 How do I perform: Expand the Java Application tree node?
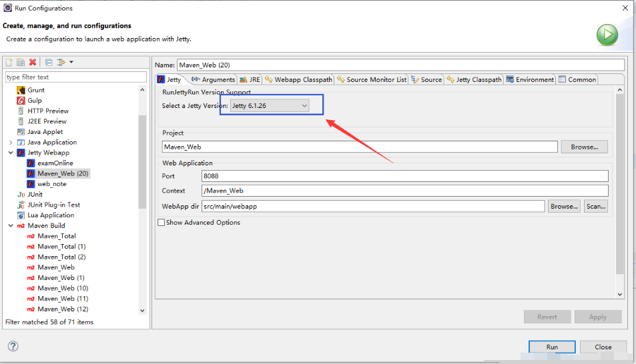click(x=11, y=142)
